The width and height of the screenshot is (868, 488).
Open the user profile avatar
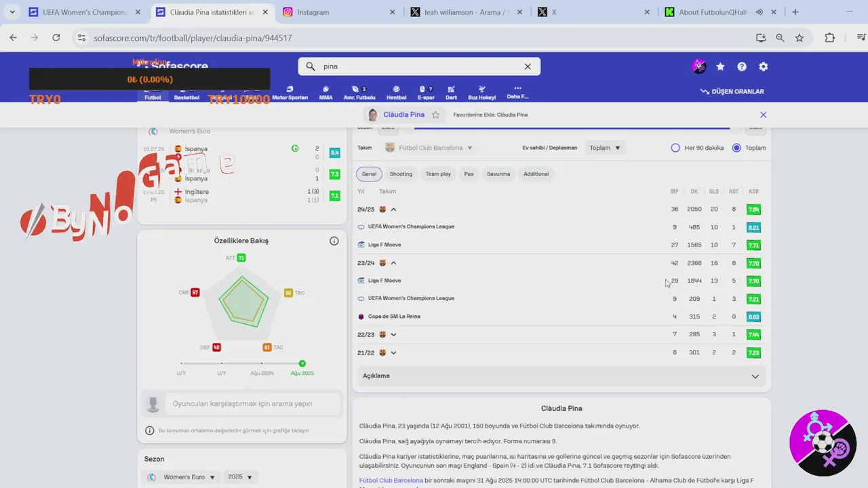pos(698,66)
